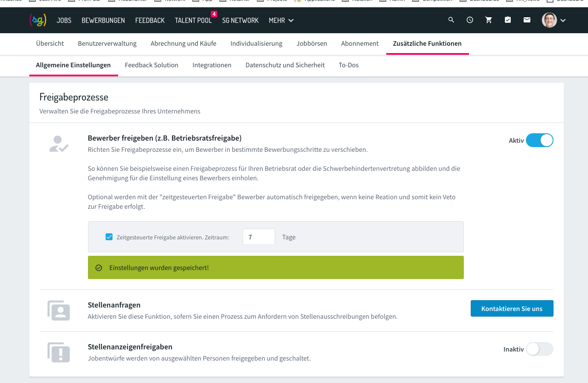The image size is (588, 383).
Task: Enable the Inaktiv Stellenanzeigenfreigaben switch
Action: point(539,349)
